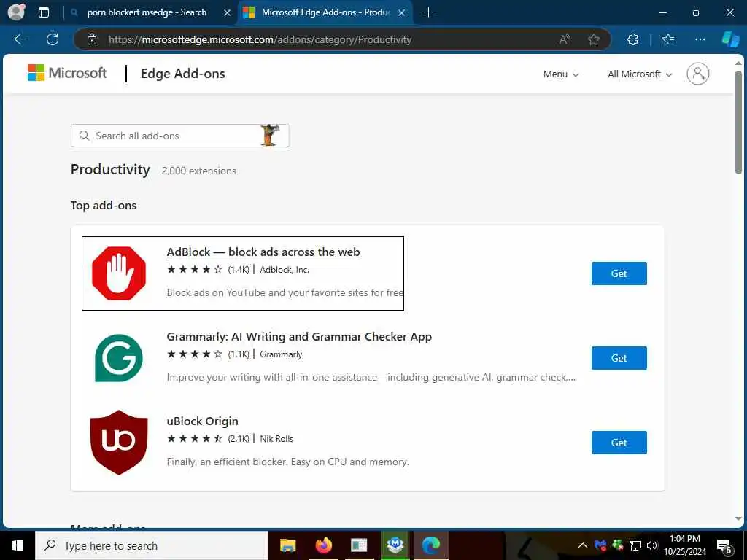Close the porn blockert search tab
The height and width of the screenshot is (560, 747).
coord(228,13)
